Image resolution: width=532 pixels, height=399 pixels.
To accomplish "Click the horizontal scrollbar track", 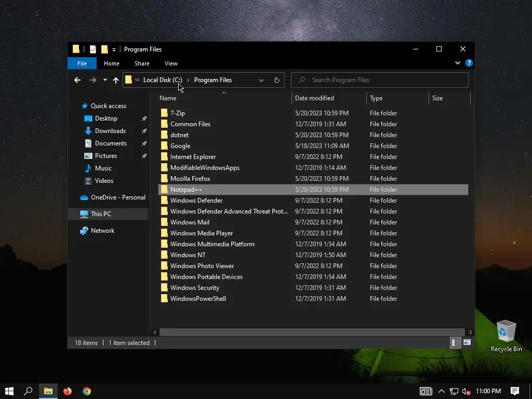I will point(312,332).
